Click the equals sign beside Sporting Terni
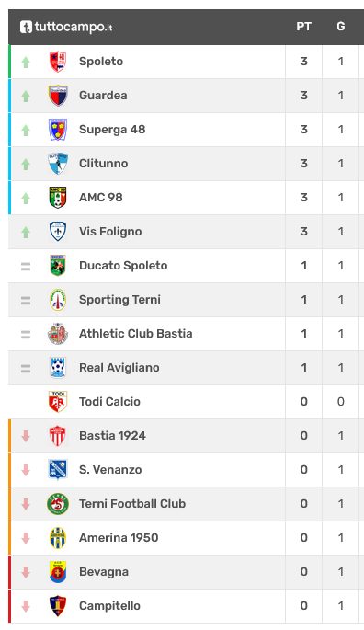Image resolution: width=364 pixels, height=630 pixels. click(x=26, y=300)
